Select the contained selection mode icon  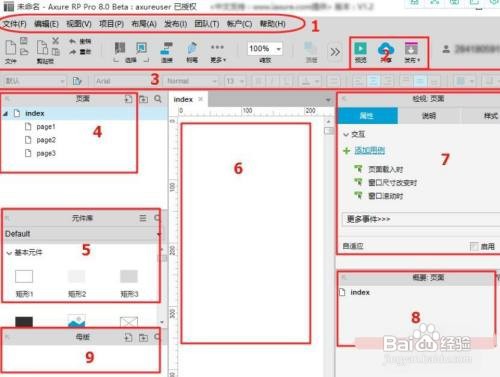click(141, 48)
